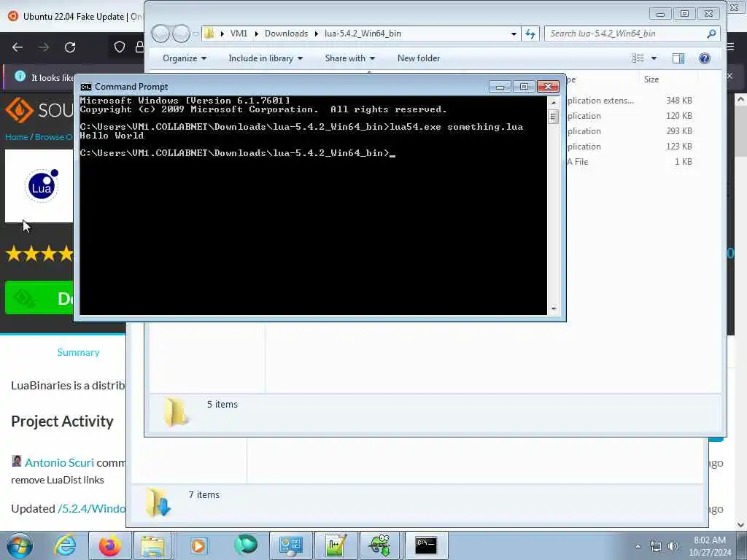
Task: Click the Command Prompt scrollbar thumb
Action: click(553, 117)
